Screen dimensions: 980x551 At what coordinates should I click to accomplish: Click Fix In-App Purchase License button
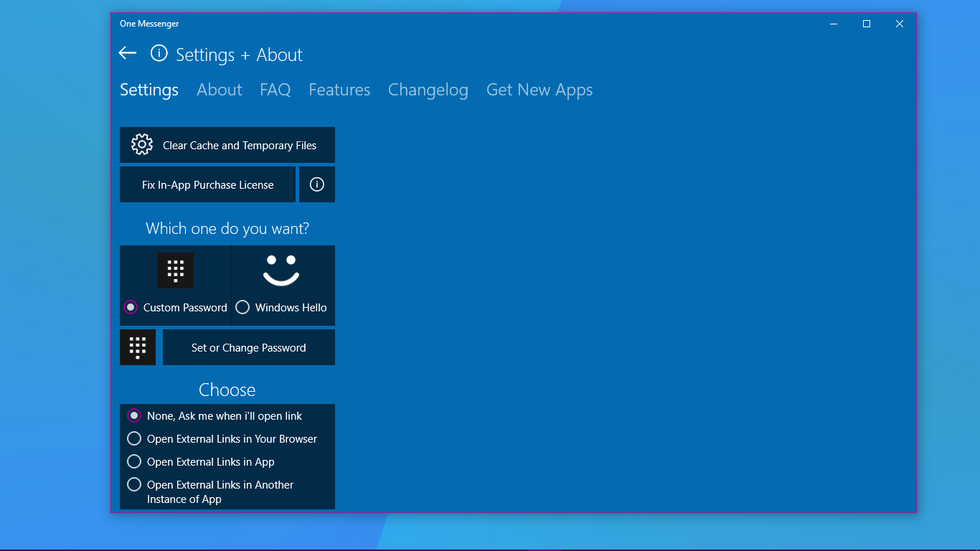point(207,184)
